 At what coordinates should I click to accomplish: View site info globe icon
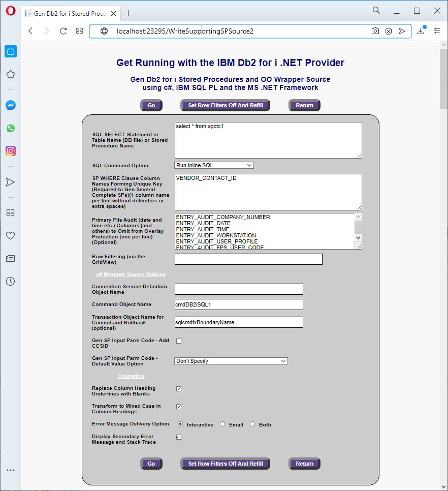(104, 31)
